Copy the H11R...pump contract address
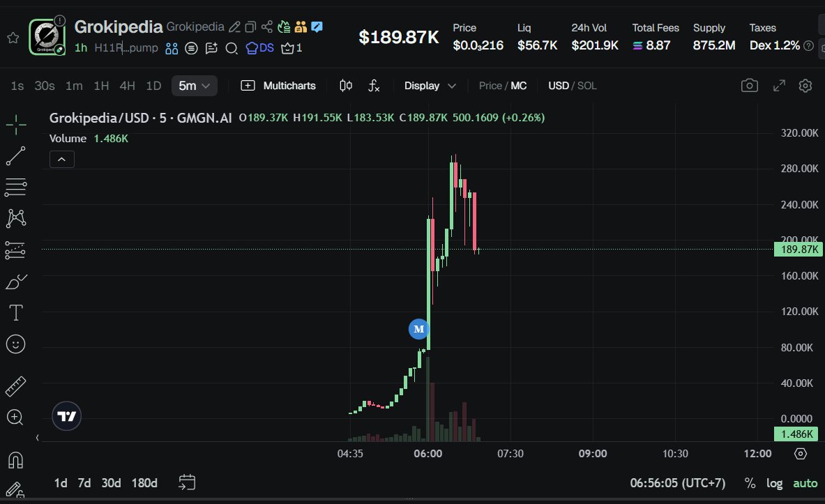 [x=126, y=48]
